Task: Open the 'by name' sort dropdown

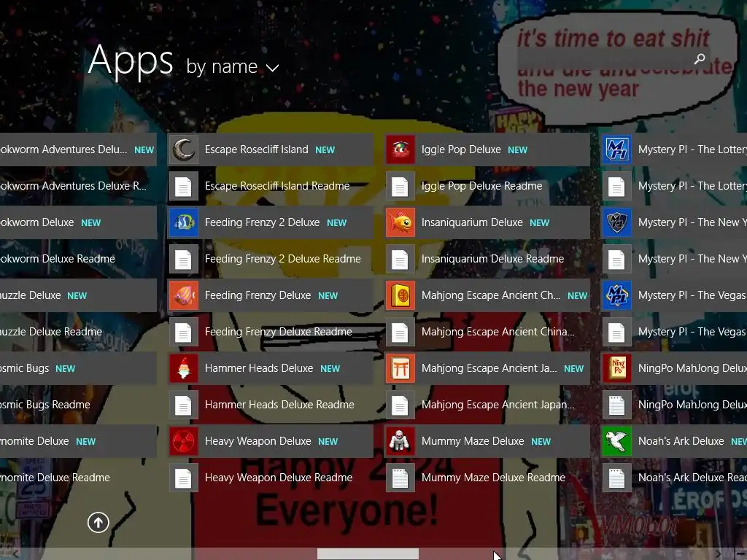Action: (232, 66)
